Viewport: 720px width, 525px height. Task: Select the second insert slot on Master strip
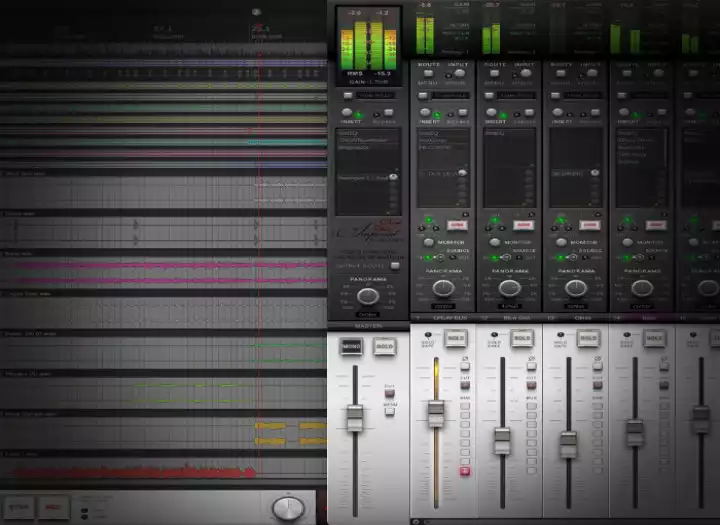367,141
